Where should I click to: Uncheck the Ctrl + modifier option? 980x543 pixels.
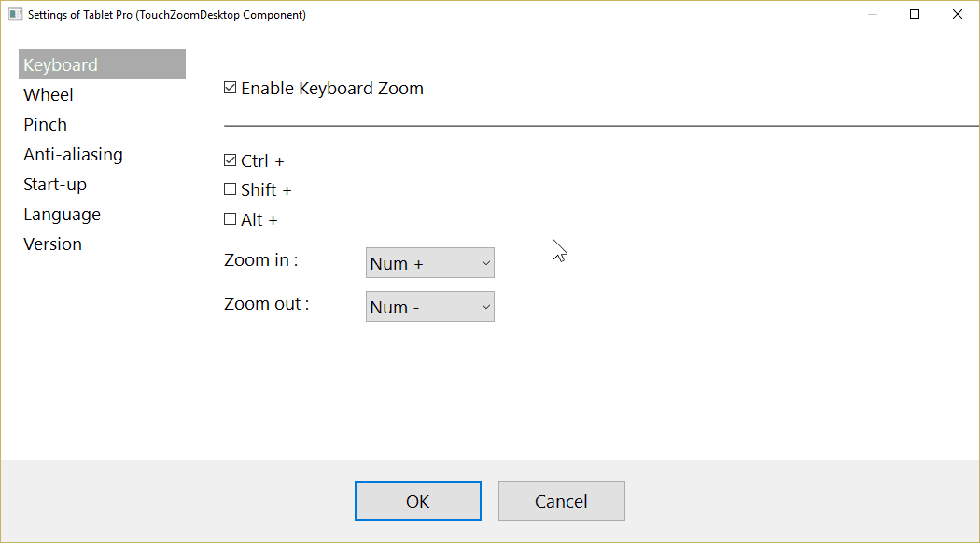(230, 160)
